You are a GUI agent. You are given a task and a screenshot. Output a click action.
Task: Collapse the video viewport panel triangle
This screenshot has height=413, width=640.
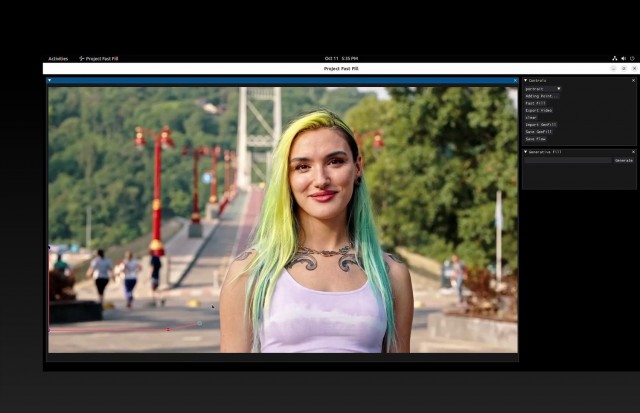tap(49, 80)
